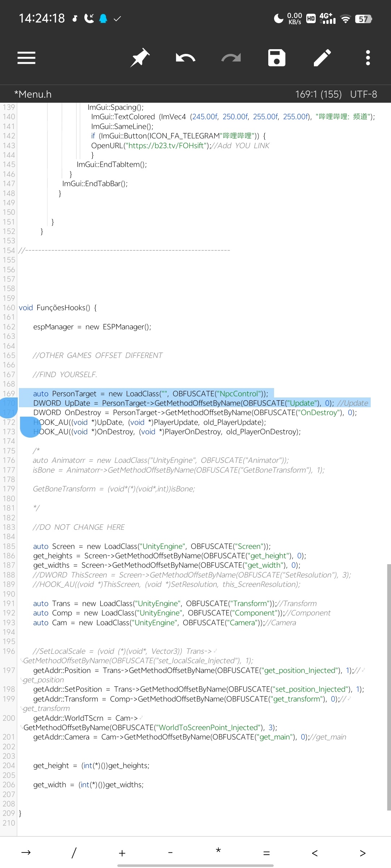391x868 pixels.
Task: Insert a slash from shortcut bar
Action: pyautogui.click(x=74, y=852)
